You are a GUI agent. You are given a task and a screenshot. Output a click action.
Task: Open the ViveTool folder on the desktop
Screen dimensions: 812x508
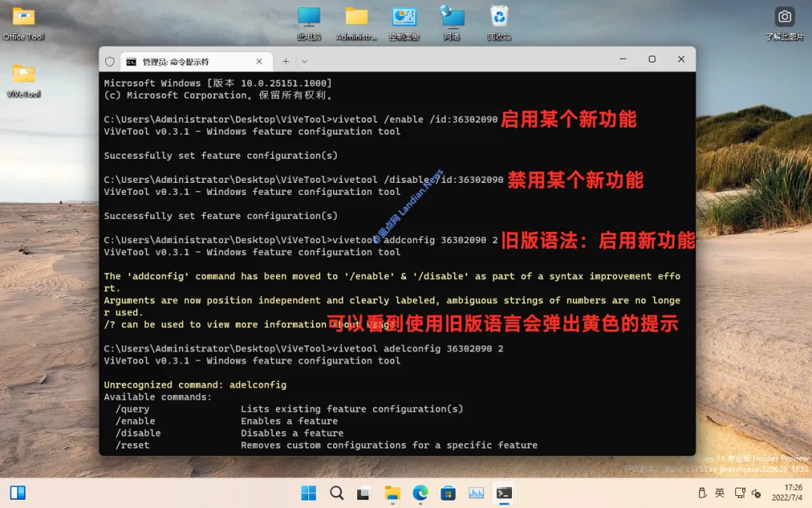tap(23, 75)
